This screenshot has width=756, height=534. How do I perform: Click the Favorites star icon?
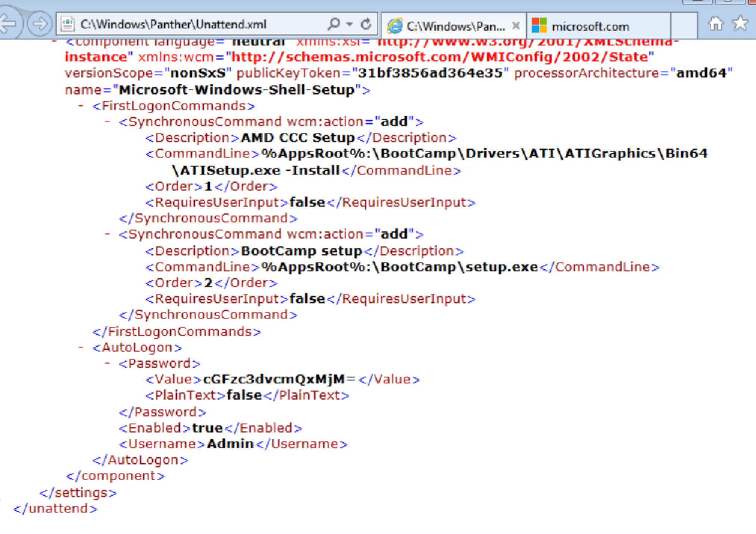point(740,23)
